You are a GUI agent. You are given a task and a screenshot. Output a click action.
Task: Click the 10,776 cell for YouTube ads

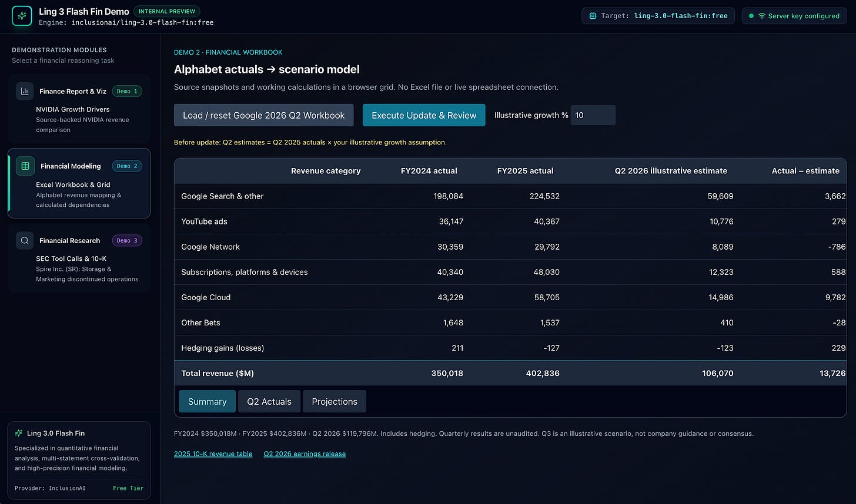(721, 221)
